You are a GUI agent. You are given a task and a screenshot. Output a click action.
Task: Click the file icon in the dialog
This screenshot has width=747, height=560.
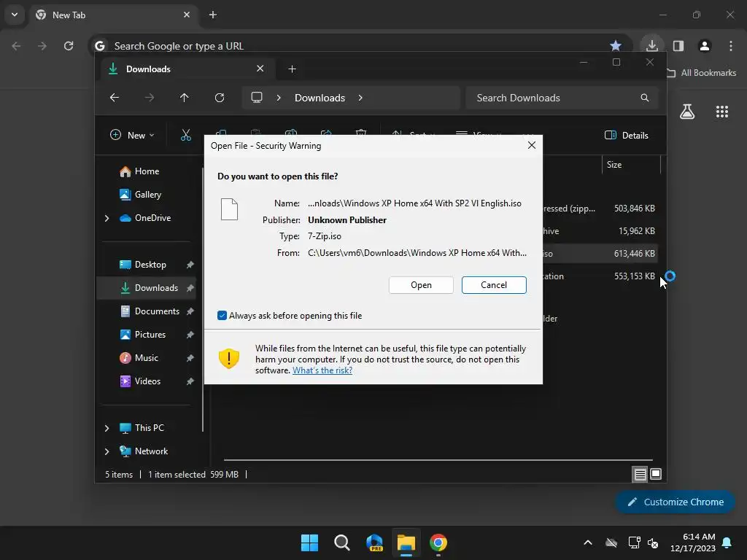click(229, 209)
